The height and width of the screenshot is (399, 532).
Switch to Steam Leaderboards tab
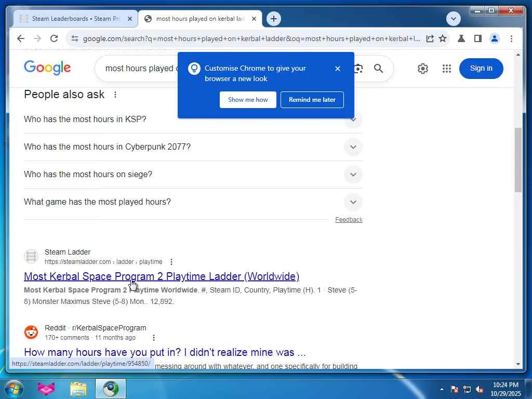pos(75,19)
